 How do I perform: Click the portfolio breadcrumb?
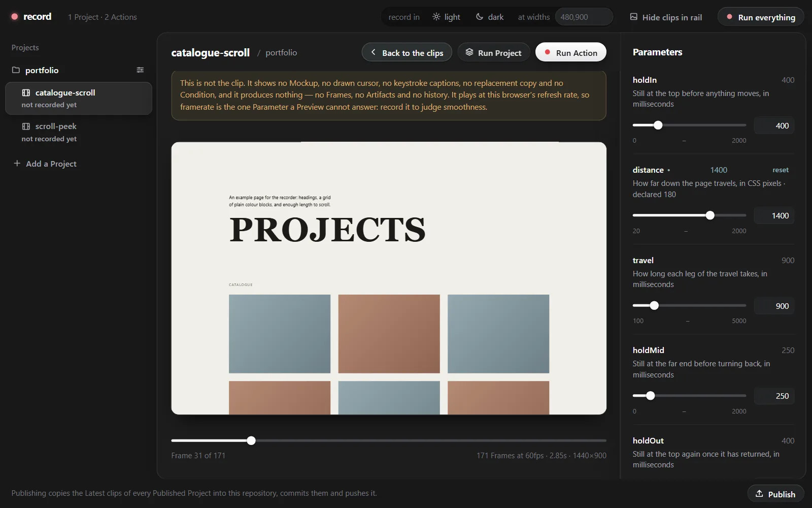tap(281, 52)
